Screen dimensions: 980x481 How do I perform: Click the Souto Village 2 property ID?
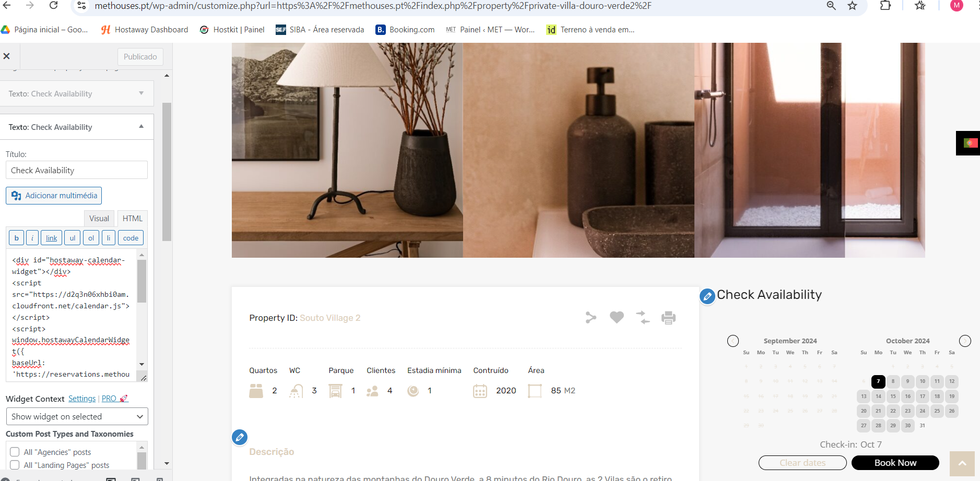(330, 318)
